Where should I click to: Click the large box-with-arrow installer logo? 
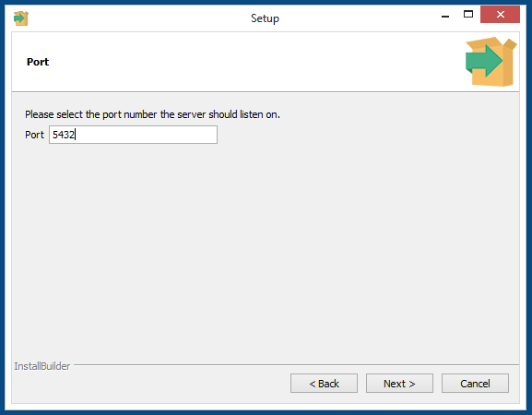click(x=491, y=62)
